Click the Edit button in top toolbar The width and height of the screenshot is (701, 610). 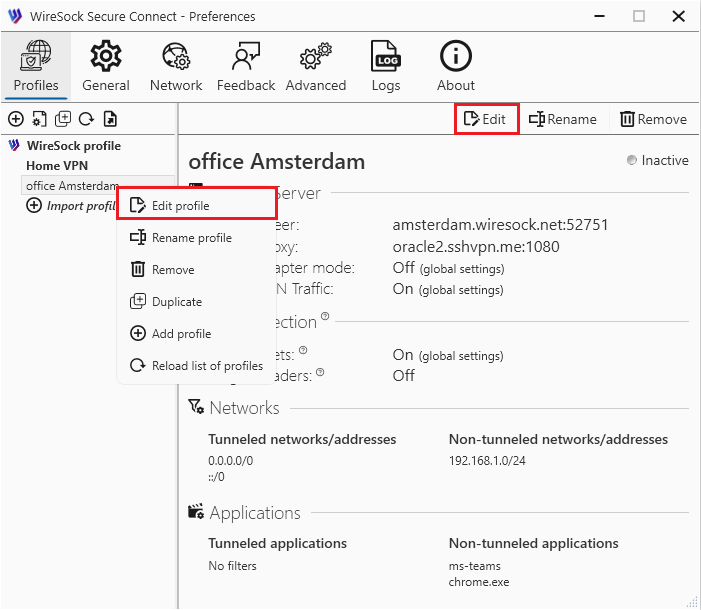pyautogui.click(x=486, y=119)
